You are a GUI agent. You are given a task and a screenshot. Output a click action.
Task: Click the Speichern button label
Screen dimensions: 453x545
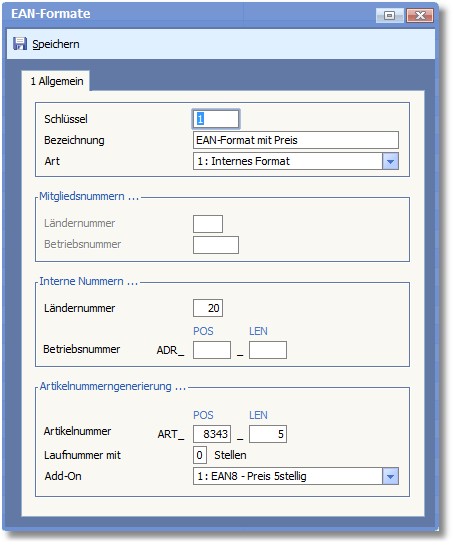click(56, 44)
